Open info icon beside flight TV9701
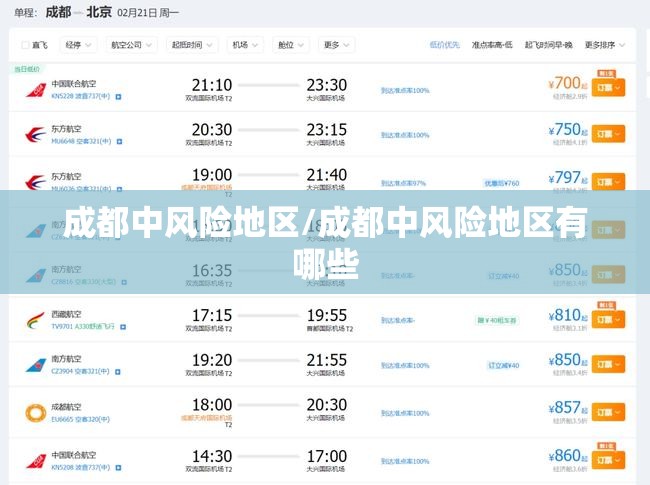 [123, 327]
